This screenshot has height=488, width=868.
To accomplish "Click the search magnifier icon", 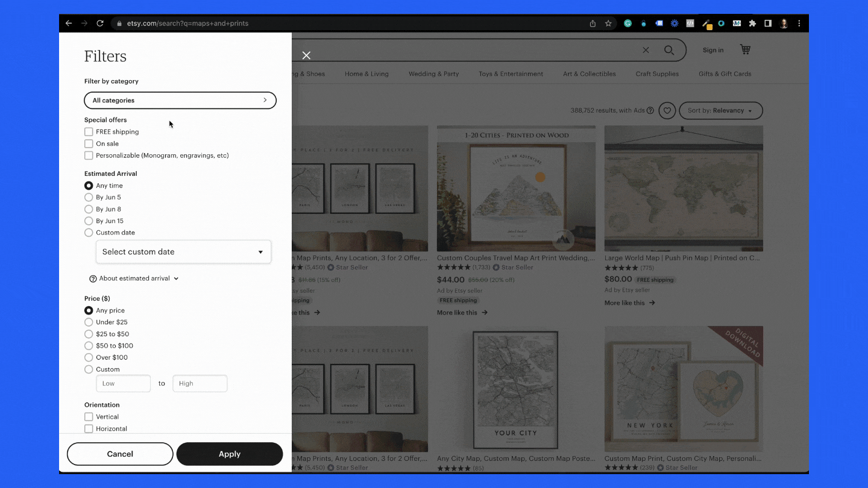I will coord(669,50).
